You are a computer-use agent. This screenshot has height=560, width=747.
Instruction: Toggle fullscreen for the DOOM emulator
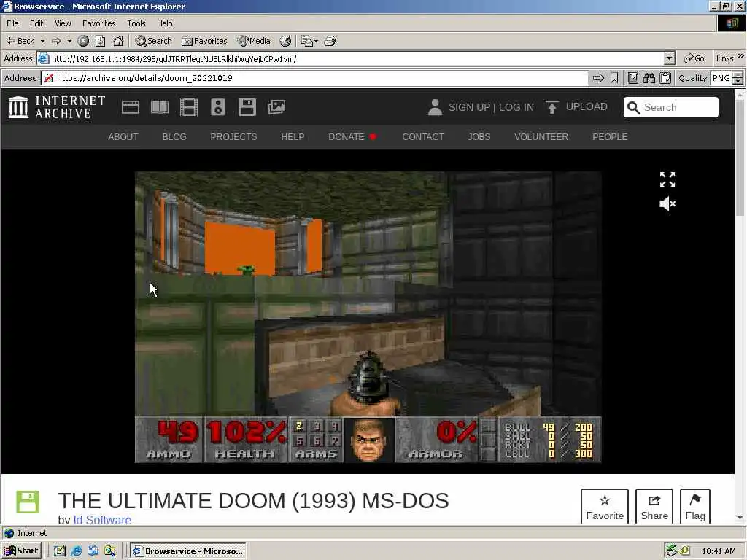(667, 179)
